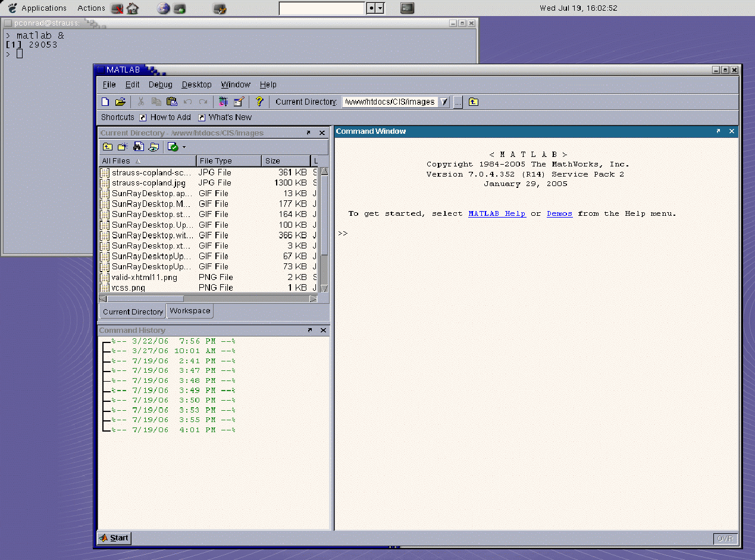Viewport: 755px width, 560px height.
Task: Follow the Demos link
Action: [x=559, y=213]
